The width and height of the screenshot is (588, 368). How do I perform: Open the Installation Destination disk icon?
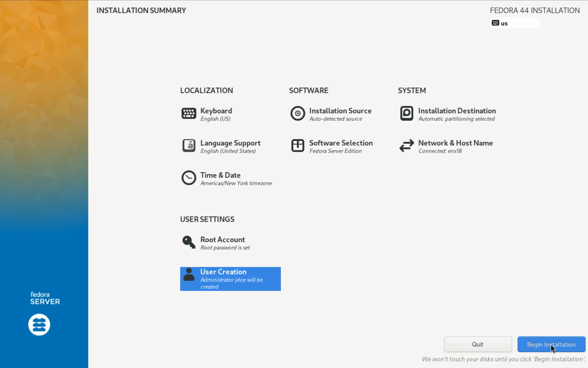(x=407, y=113)
